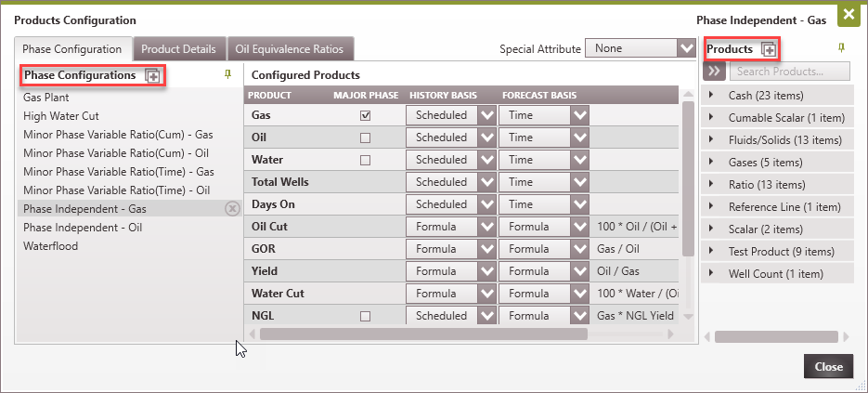The image size is (868, 393).
Task: Close the dialog with the green X button
Action: (849, 15)
